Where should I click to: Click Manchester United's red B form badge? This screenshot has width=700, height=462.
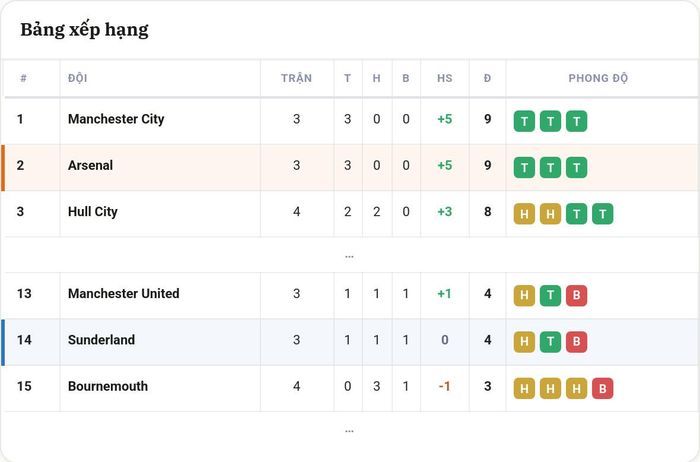click(576, 296)
